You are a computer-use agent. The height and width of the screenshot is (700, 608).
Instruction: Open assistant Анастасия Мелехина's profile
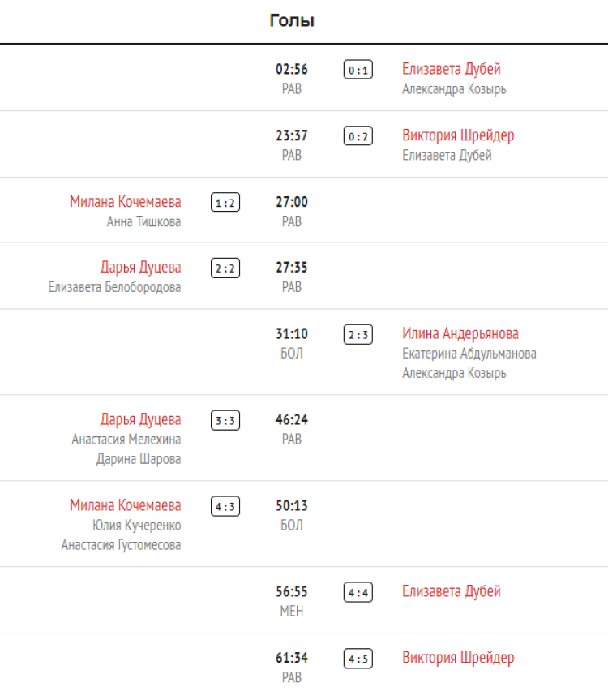[x=126, y=440]
